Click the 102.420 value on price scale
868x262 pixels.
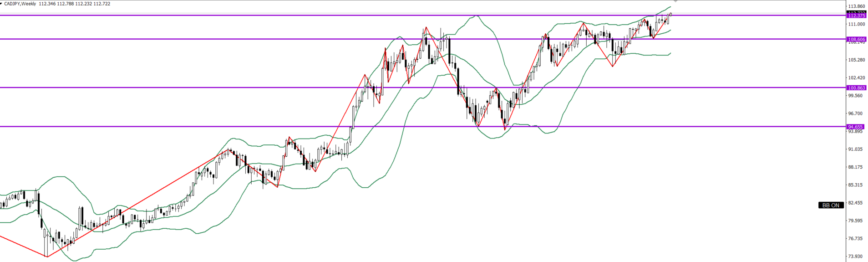tap(856, 78)
